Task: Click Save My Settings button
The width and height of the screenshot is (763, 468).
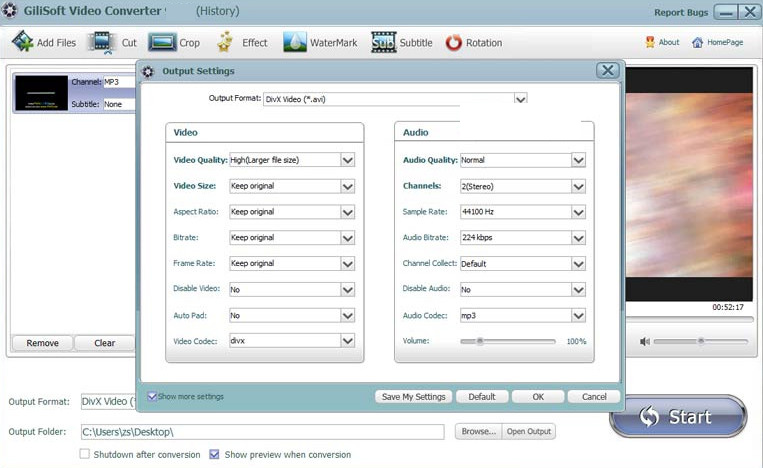Action: [414, 396]
